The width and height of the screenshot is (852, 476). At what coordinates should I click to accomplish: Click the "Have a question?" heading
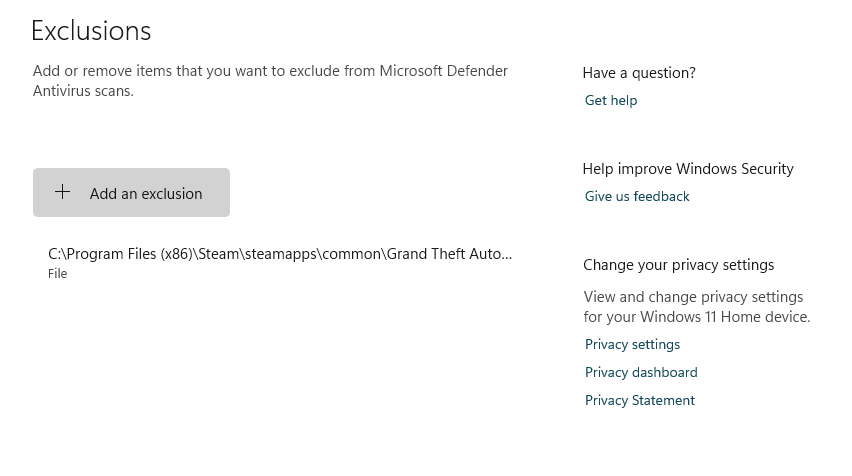[x=639, y=73]
